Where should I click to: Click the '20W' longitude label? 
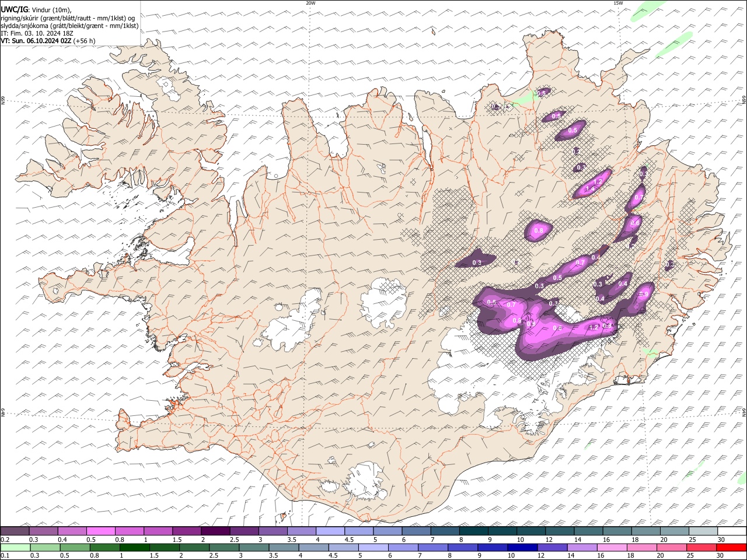pyautogui.click(x=310, y=3)
